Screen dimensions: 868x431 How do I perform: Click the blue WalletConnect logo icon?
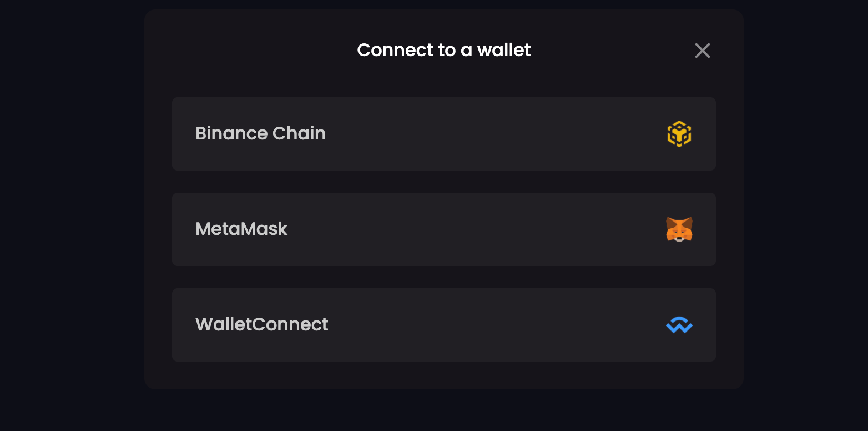pos(679,325)
